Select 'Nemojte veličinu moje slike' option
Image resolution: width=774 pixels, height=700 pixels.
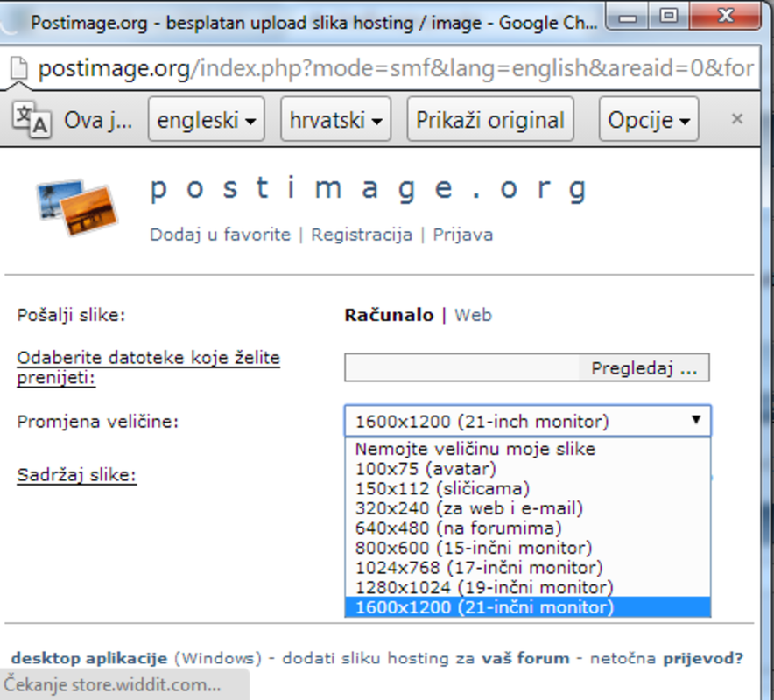[x=528, y=449]
